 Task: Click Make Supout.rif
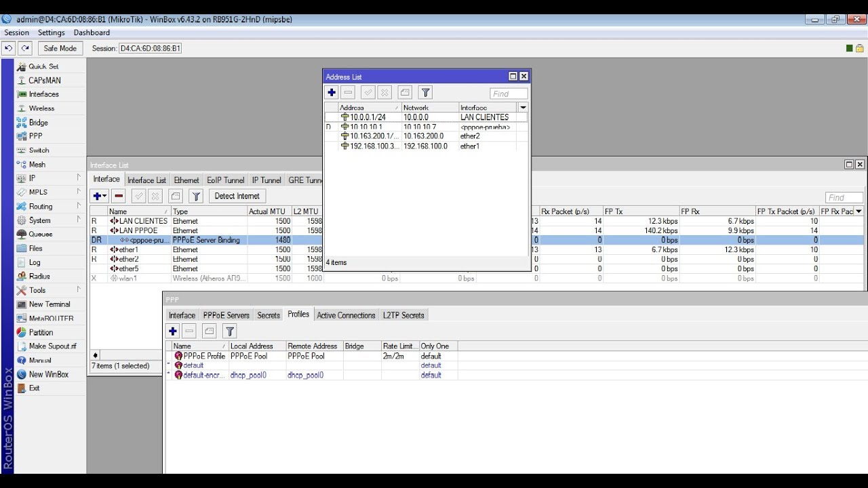click(x=52, y=346)
